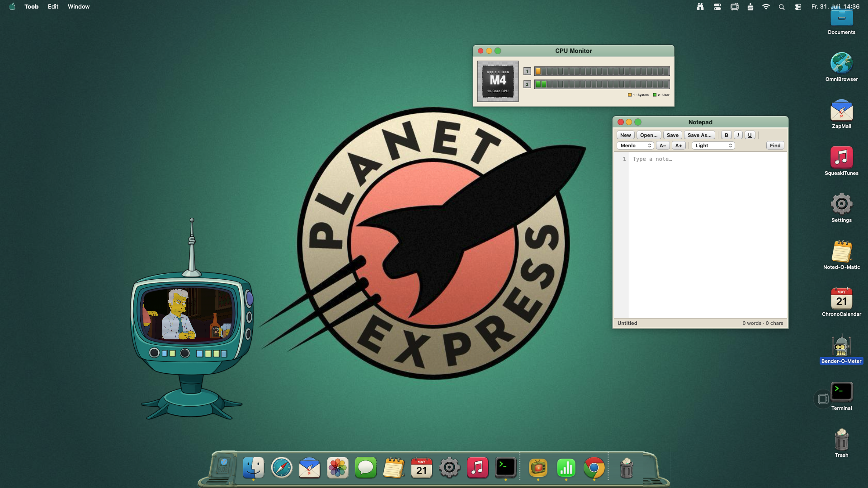Open the Toob TV app in dock
This screenshot has width=868, height=488.
[538, 468]
